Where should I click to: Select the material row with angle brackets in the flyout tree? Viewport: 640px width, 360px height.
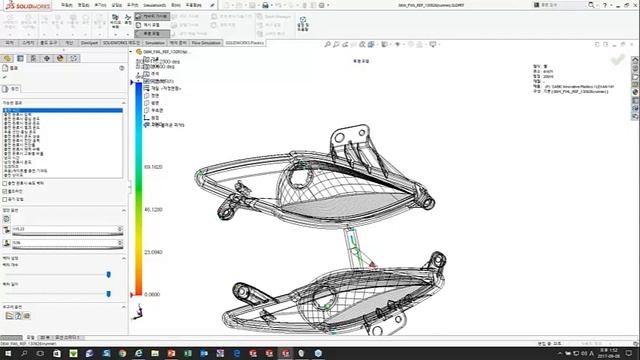pyautogui.click(x=162, y=88)
